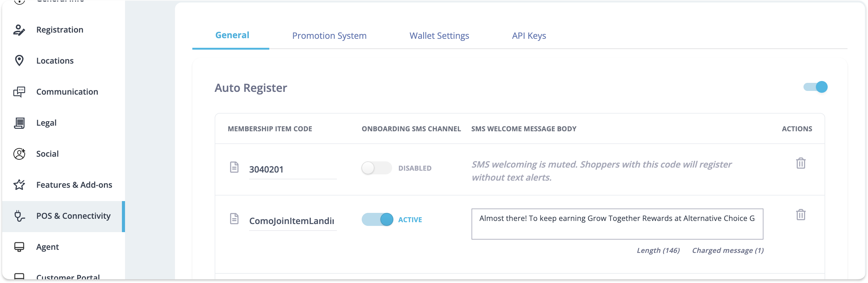The width and height of the screenshot is (868, 283).
Task: Click the ACTIVE status label
Action: (x=410, y=220)
